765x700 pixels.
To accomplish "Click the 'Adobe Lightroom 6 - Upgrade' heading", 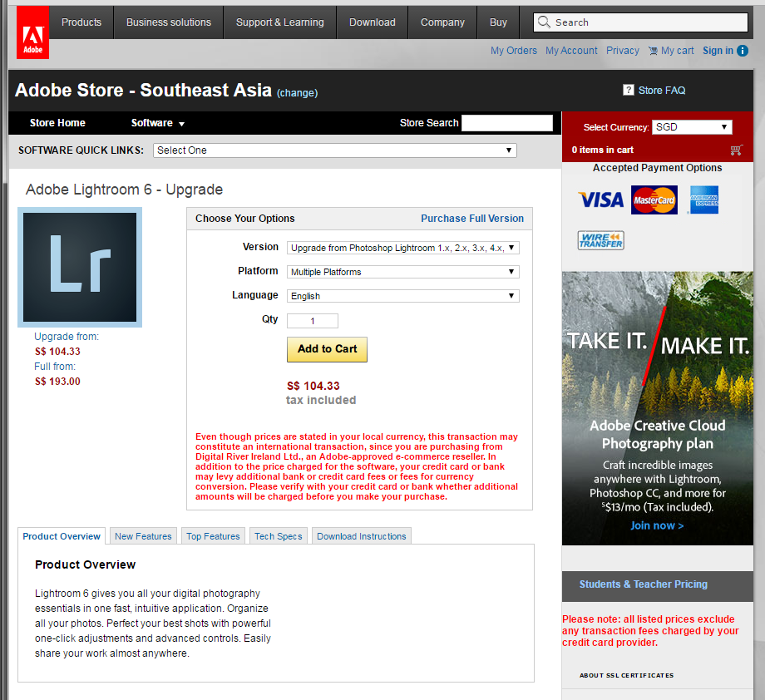I will click(124, 190).
